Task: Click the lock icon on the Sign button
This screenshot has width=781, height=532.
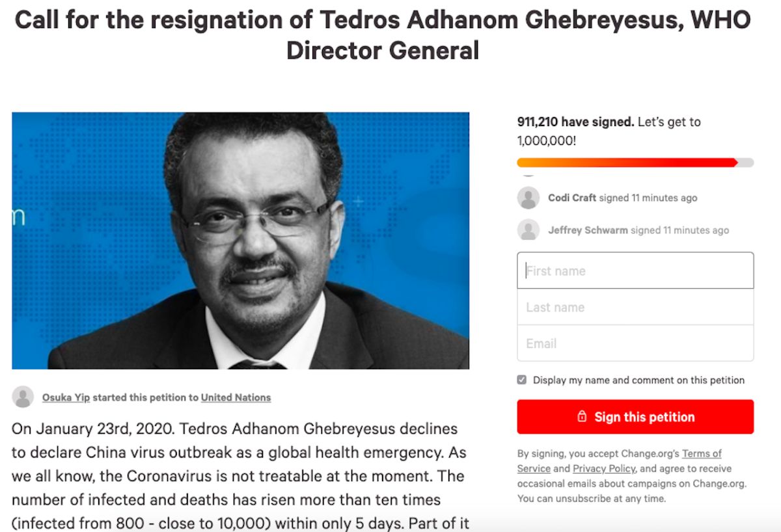Action: (x=582, y=417)
